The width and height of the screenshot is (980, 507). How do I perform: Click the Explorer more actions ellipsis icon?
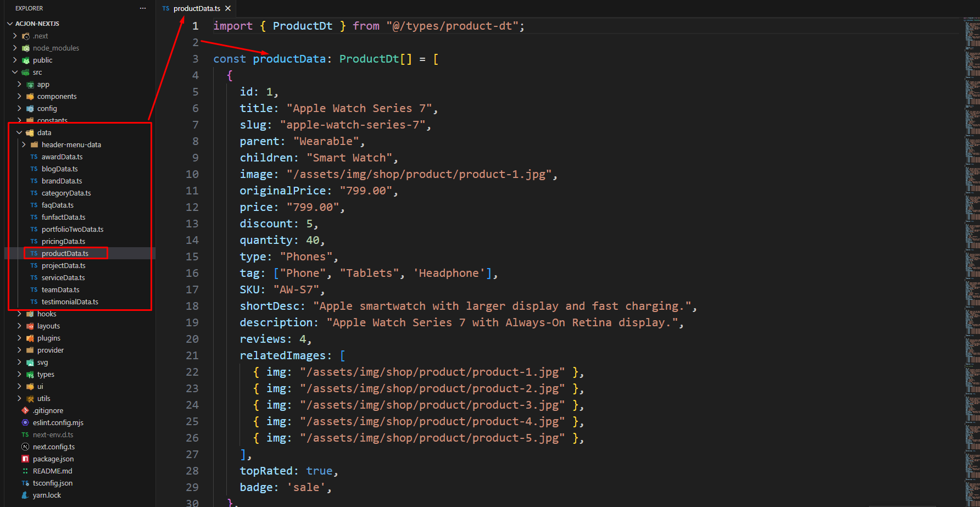point(143,8)
